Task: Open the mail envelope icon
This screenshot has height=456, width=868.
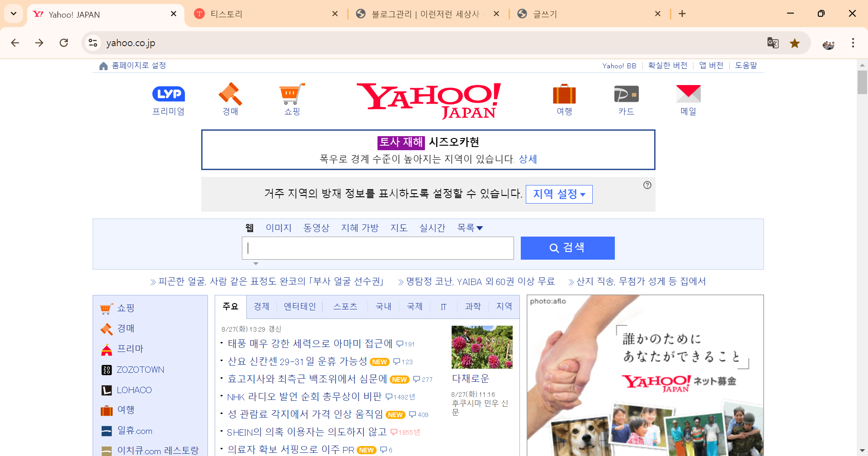Action: (x=688, y=94)
